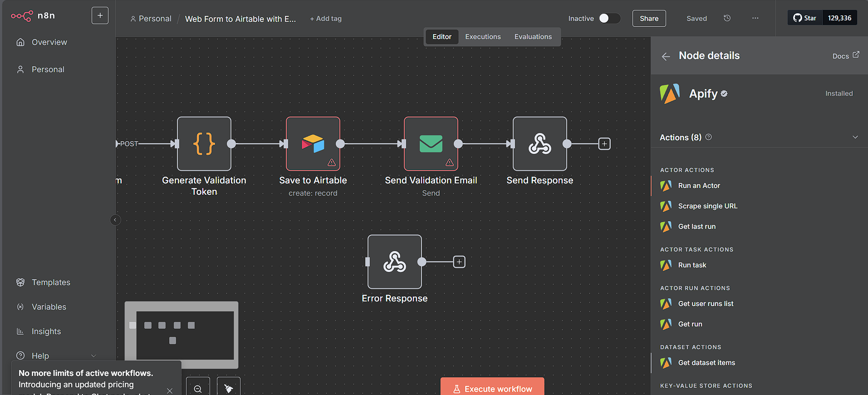Toggle the Inactive workflow switch
This screenshot has width=868, height=395.
[609, 18]
